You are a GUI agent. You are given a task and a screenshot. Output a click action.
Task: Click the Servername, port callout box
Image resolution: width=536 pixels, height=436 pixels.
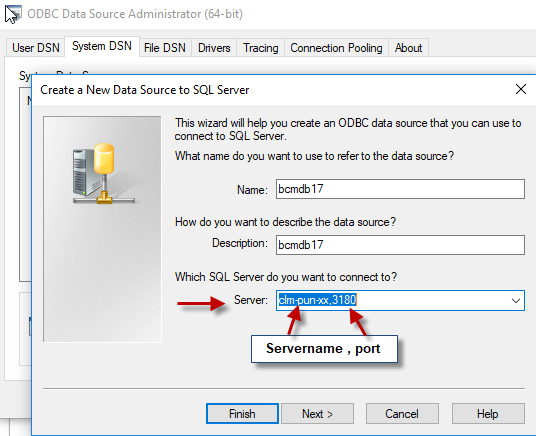[x=324, y=349]
